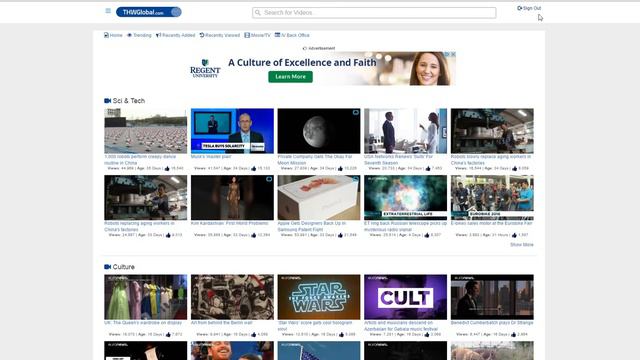
Task: Click the Recently Viewed history icon
Action: pos(202,35)
